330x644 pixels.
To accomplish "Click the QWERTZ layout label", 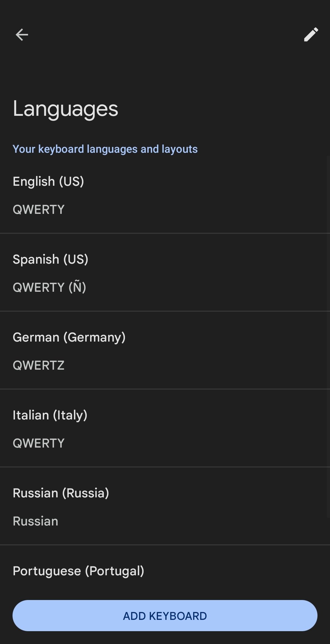I will point(38,365).
